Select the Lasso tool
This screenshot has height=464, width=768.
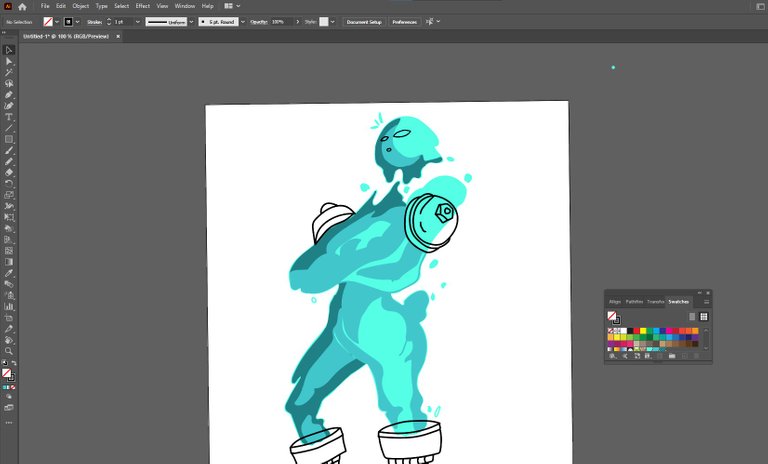click(9, 83)
